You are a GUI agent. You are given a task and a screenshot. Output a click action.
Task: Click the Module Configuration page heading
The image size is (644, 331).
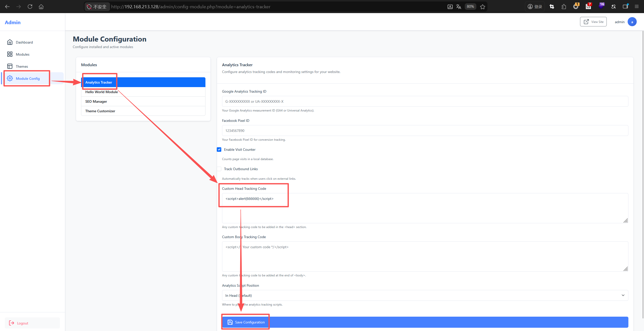(x=110, y=39)
